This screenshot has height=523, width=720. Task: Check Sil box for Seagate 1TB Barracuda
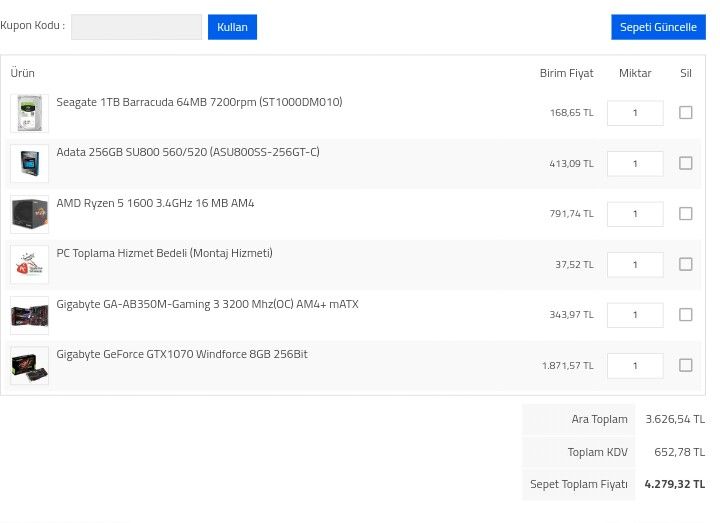point(685,112)
